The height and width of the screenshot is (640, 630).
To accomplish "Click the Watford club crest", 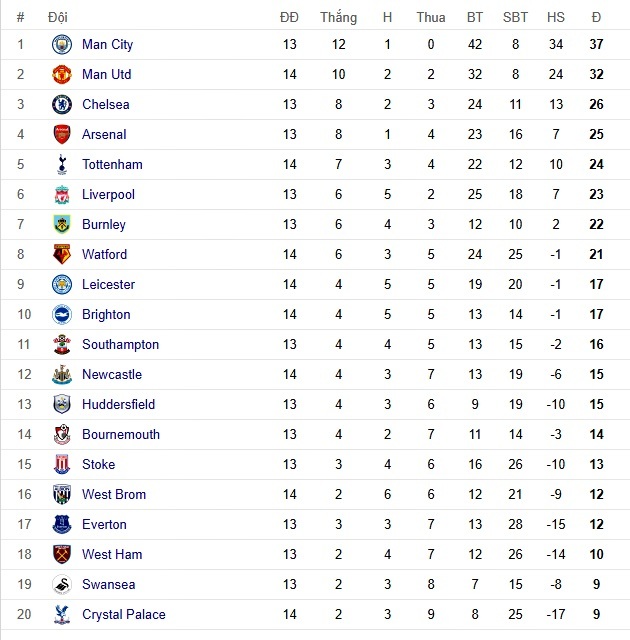I will point(62,255).
